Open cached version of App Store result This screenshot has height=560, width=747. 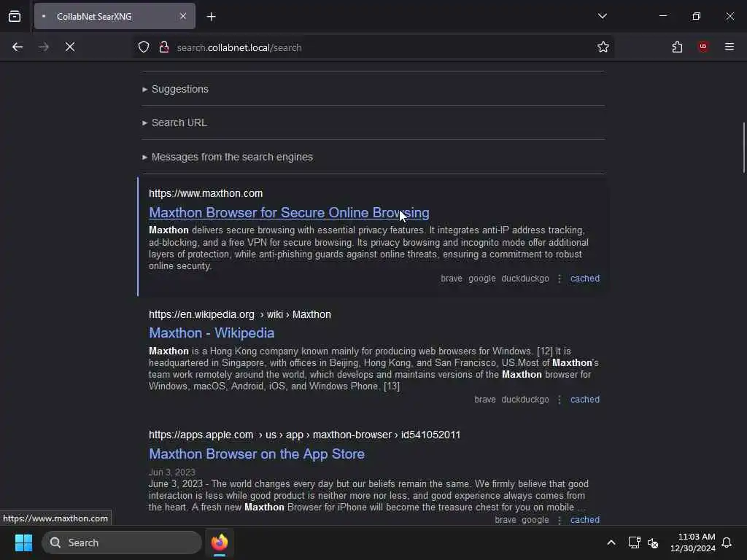[585, 520]
